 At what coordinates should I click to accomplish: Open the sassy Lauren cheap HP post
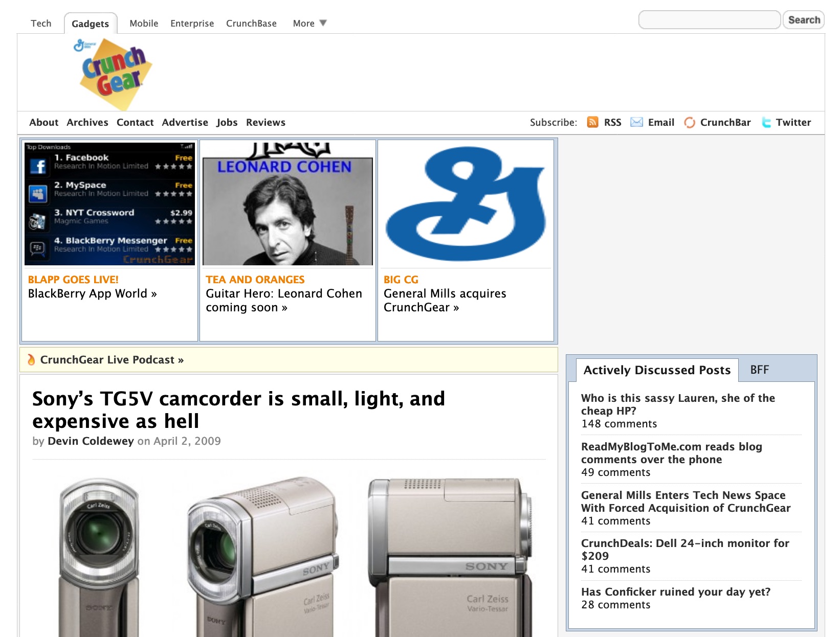(x=677, y=404)
